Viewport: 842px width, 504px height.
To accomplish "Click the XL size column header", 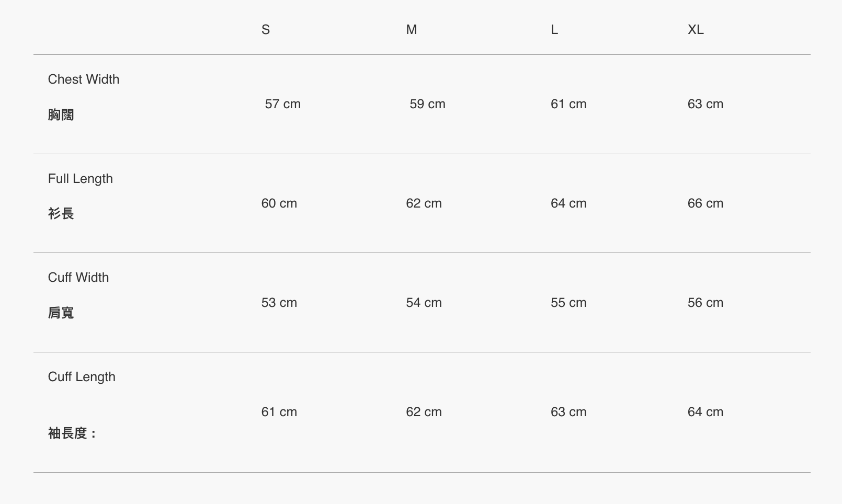I will [696, 30].
